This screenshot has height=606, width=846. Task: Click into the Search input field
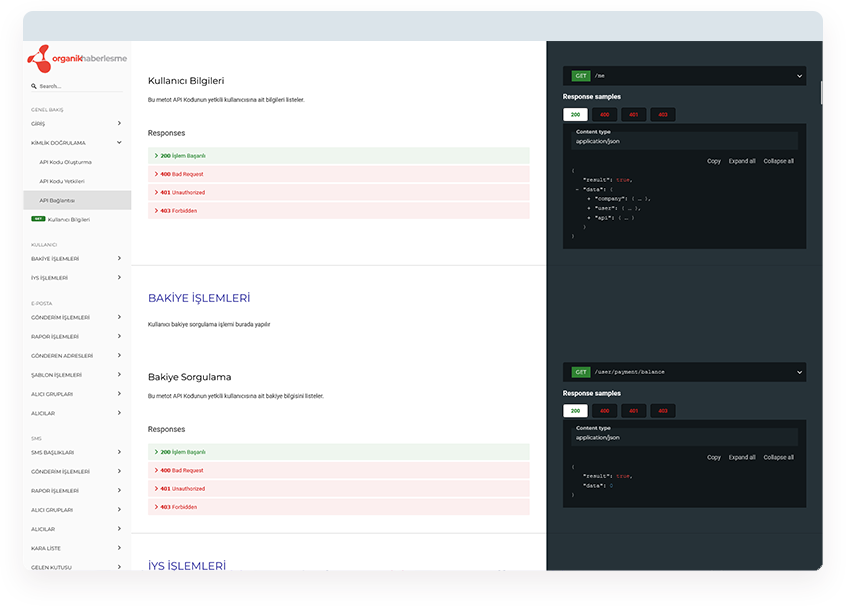80,87
